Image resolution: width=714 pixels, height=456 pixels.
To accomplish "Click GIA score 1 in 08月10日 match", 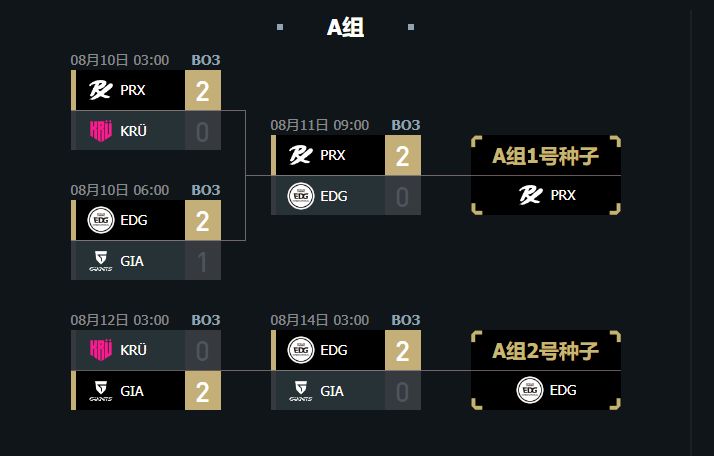I will tap(203, 261).
